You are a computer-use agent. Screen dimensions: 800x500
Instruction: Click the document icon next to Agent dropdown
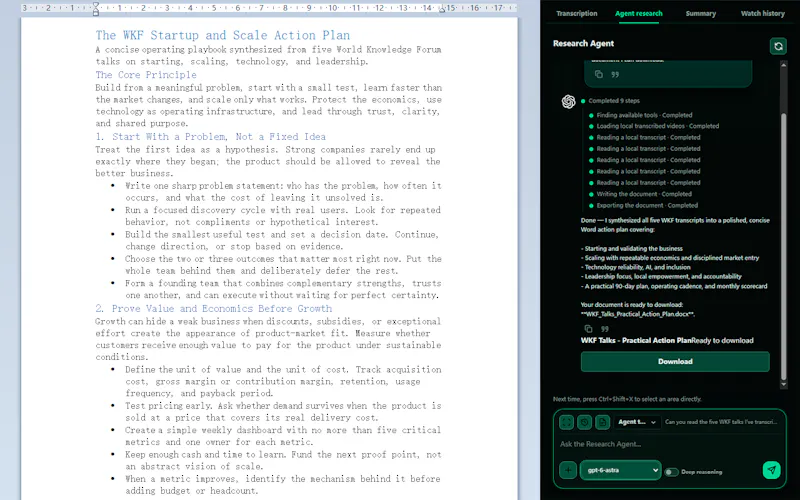click(602, 422)
